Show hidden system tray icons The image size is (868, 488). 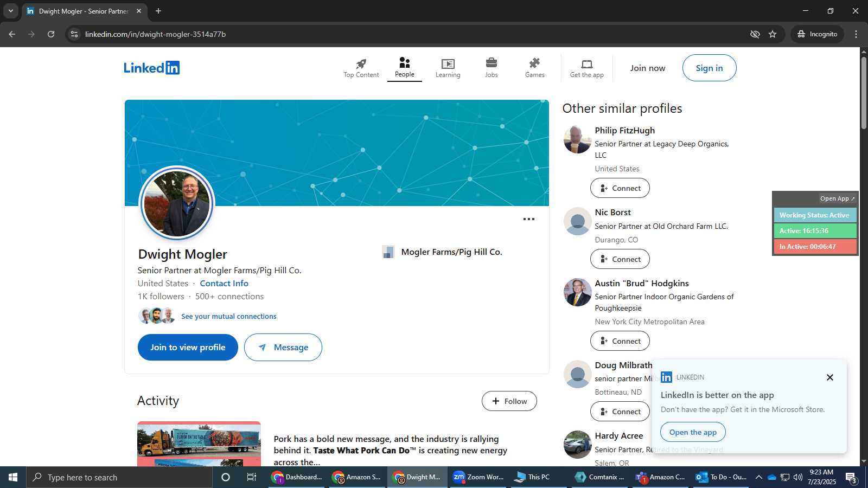[759, 477]
